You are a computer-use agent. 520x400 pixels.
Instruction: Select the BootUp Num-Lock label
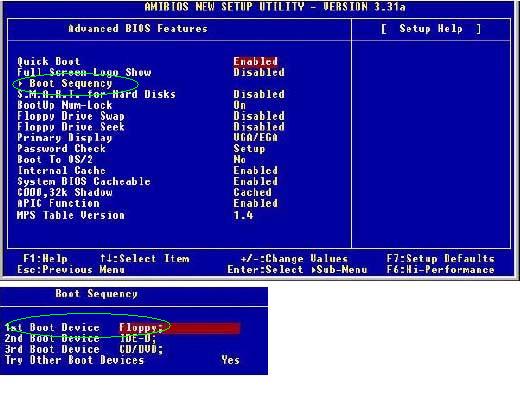[65, 105]
